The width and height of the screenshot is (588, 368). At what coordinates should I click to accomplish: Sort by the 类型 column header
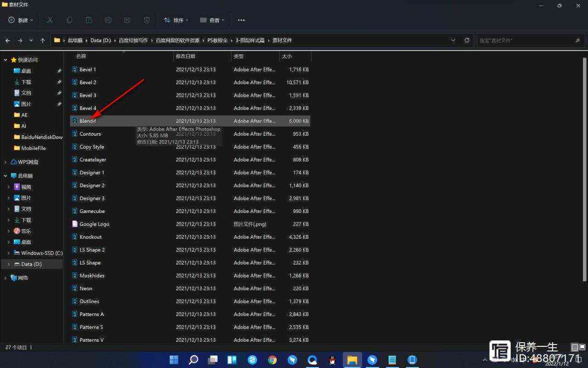238,56
